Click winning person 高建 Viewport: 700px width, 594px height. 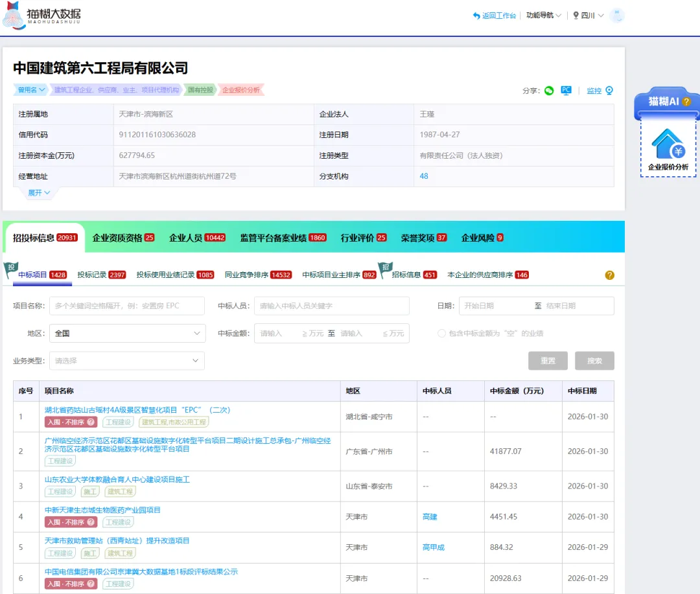[x=430, y=517]
